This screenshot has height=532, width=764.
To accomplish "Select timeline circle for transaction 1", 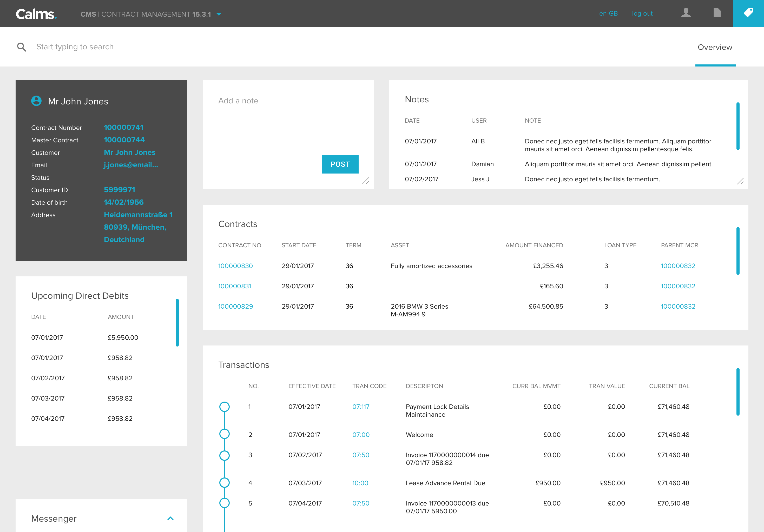I will (225, 407).
